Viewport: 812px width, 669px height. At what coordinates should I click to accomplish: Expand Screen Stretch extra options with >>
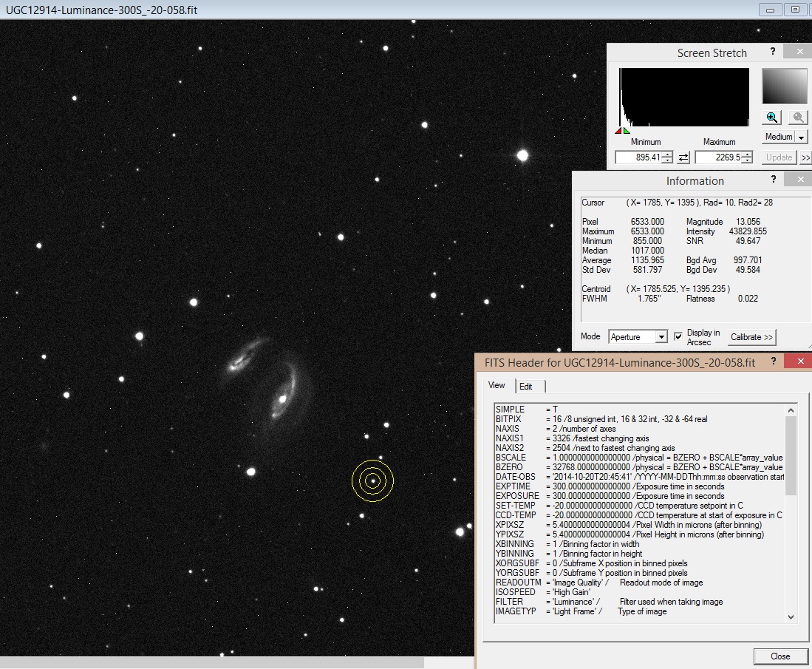tap(805, 157)
